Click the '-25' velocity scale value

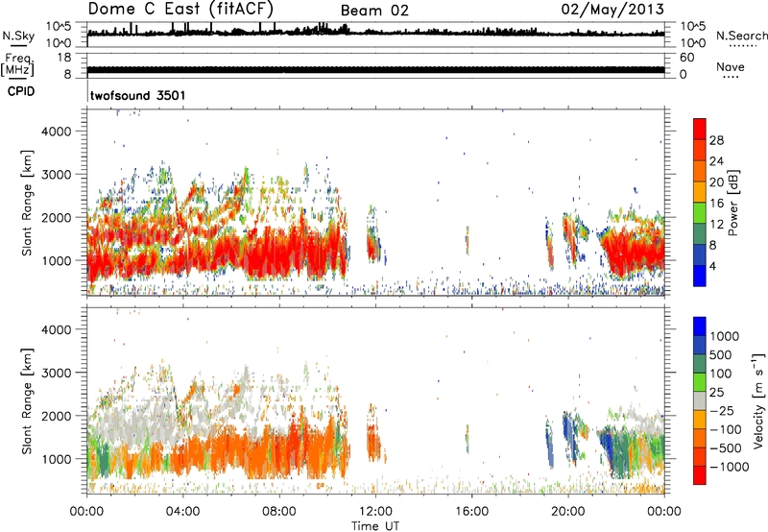[x=722, y=410]
